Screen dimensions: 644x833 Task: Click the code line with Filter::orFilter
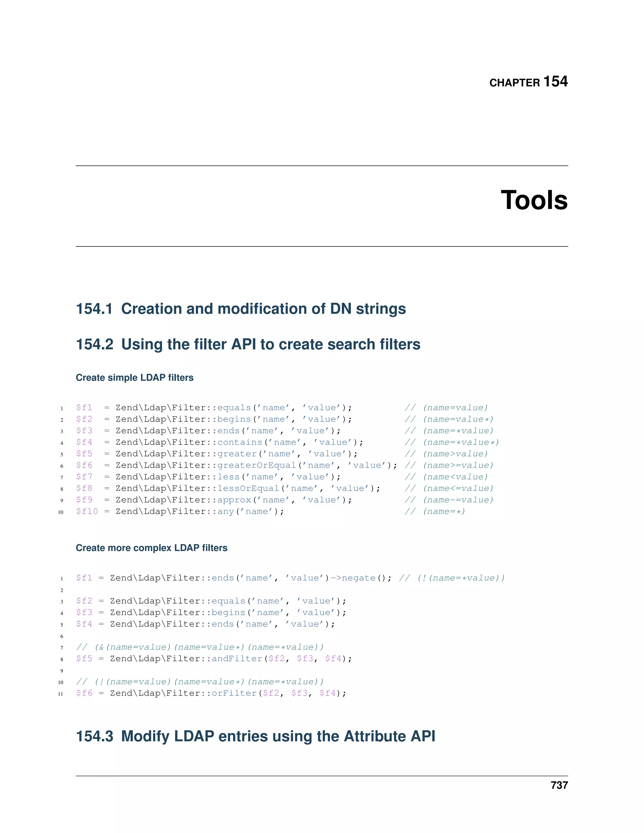click(211, 693)
